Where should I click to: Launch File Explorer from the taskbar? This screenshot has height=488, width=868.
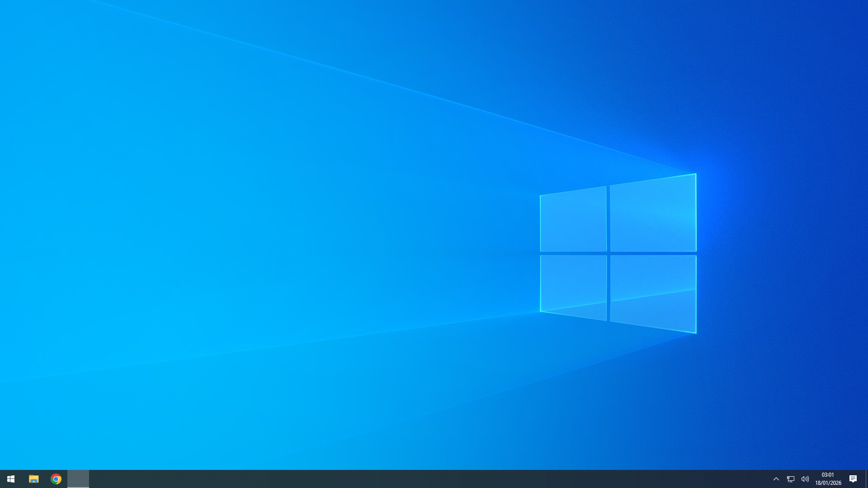33,479
